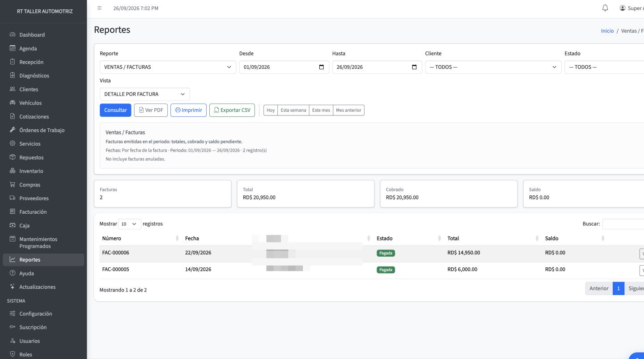644x359 pixels.
Task: Open the Estado filter dropdown
Action: point(604,67)
